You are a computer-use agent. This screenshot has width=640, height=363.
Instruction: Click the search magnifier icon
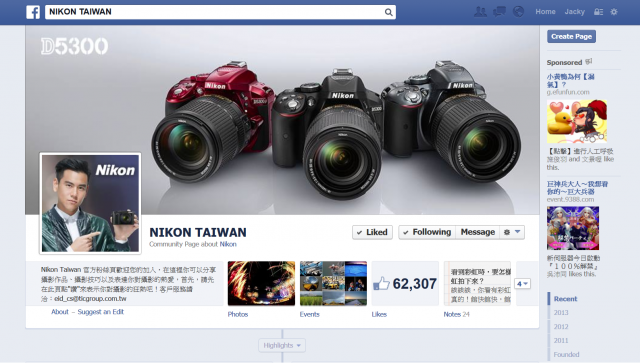point(389,12)
